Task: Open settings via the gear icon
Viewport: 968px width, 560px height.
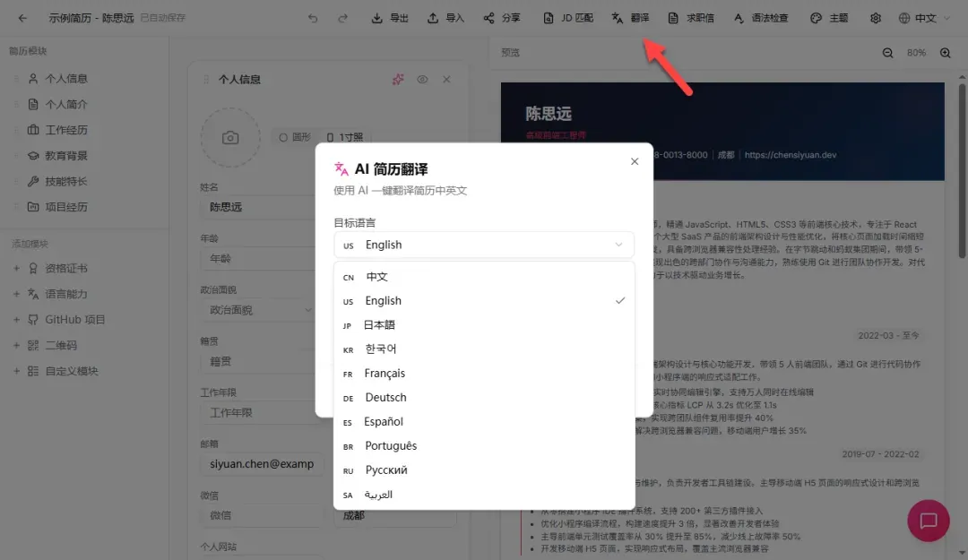Action: (876, 18)
